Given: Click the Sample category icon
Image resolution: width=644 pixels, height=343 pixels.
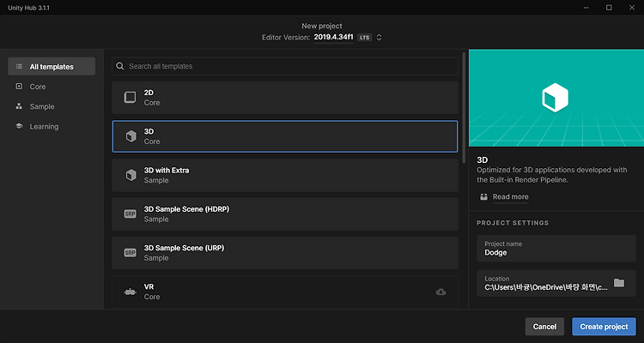Looking at the screenshot, I should click(x=19, y=106).
